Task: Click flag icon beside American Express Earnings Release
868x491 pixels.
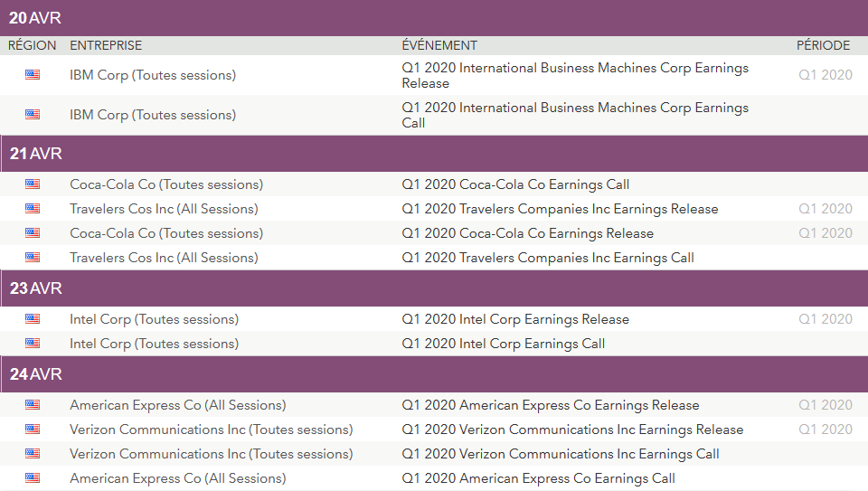Action: (33, 405)
